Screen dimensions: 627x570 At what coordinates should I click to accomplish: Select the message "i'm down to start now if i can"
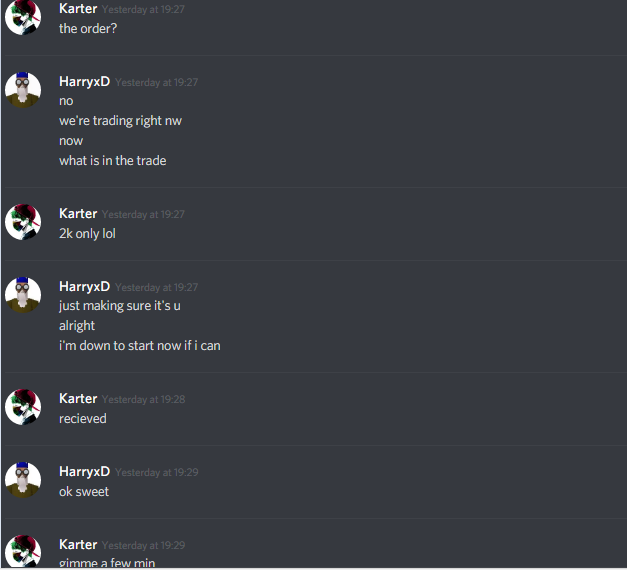click(140, 346)
